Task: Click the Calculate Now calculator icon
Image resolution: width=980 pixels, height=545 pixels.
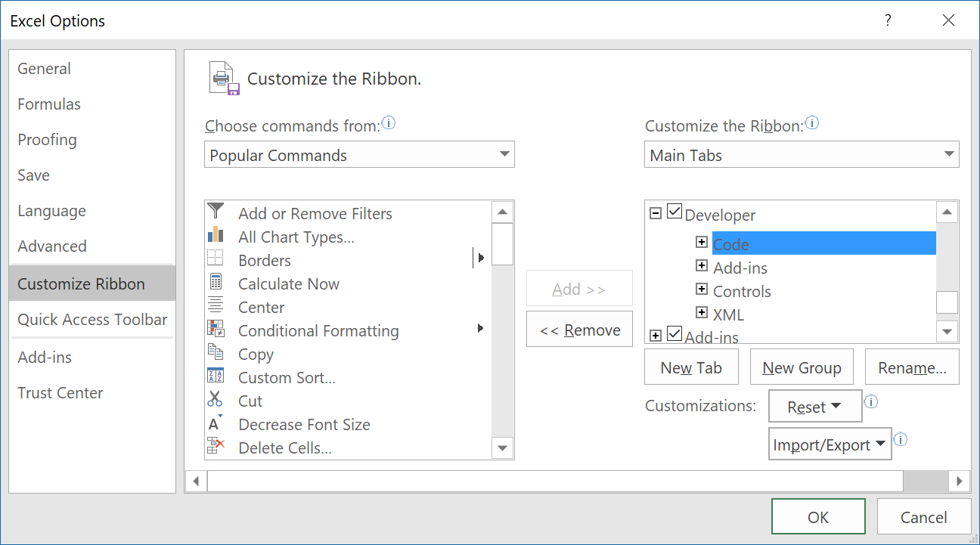Action: pos(216,283)
